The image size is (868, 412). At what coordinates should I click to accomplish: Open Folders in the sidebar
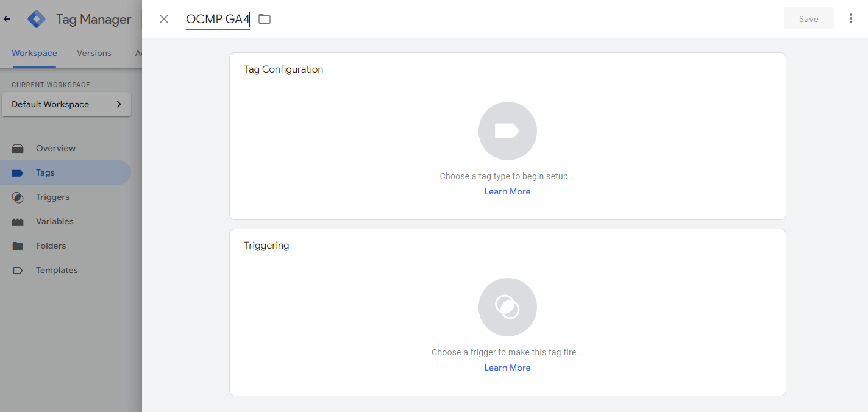coord(66,246)
